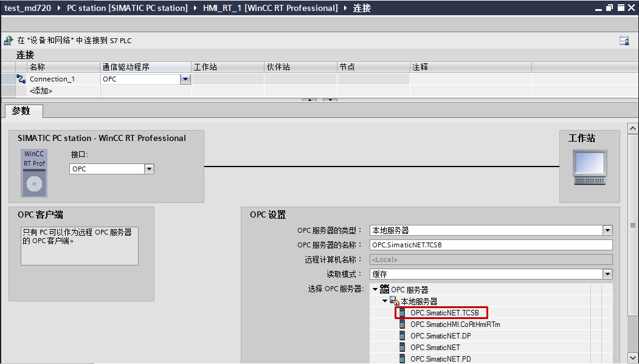Click the 本地服务器 node icon

coord(395,301)
